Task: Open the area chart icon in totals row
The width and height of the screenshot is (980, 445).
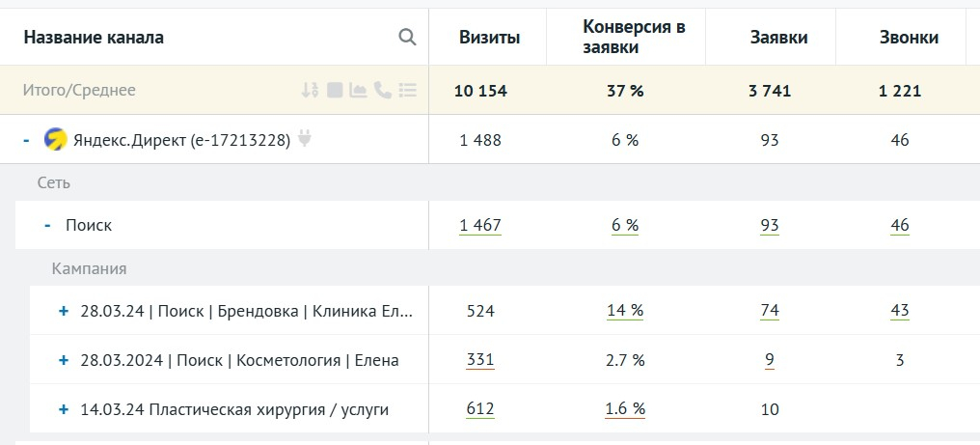Action: click(x=358, y=91)
